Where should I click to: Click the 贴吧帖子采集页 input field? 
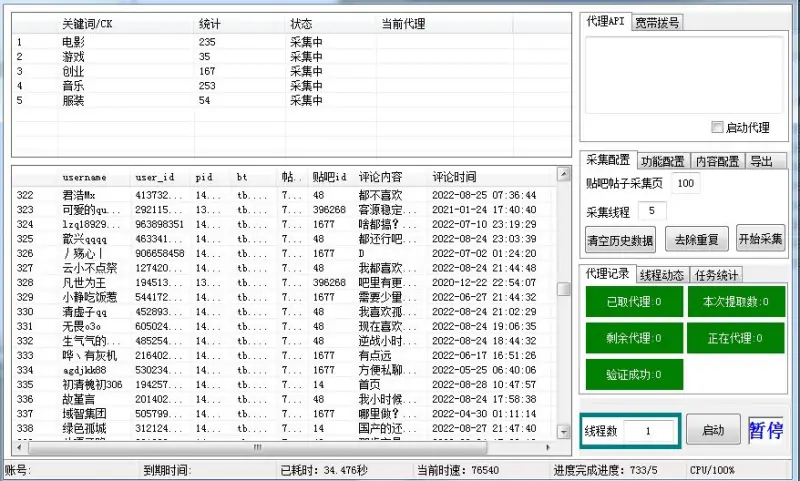[x=686, y=184]
